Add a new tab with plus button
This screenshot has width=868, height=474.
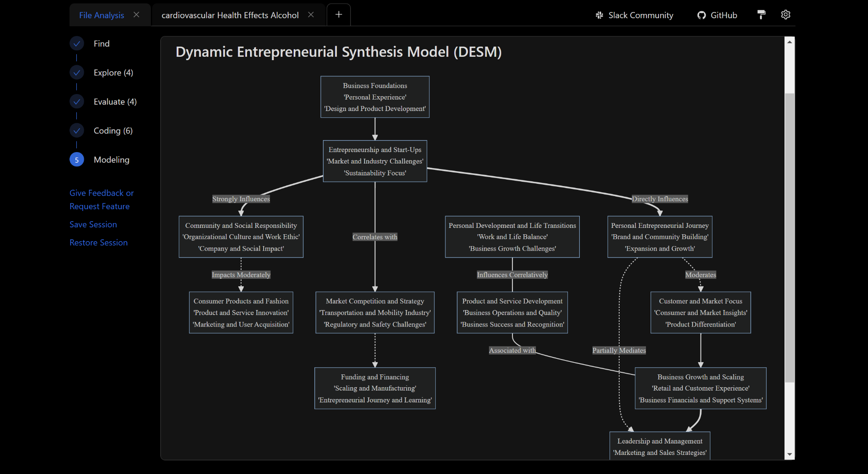click(339, 15)
